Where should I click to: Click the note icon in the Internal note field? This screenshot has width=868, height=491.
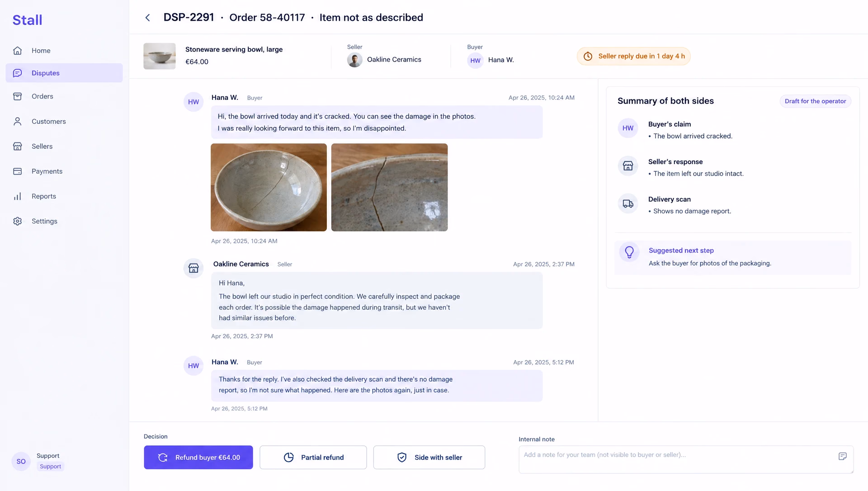coord(843,456)
